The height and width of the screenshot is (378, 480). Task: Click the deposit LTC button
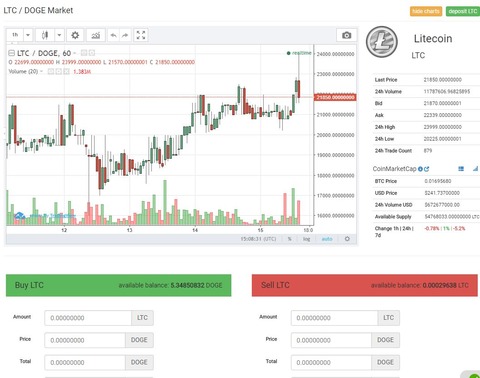pyautogui.click(x=463, y=11)
